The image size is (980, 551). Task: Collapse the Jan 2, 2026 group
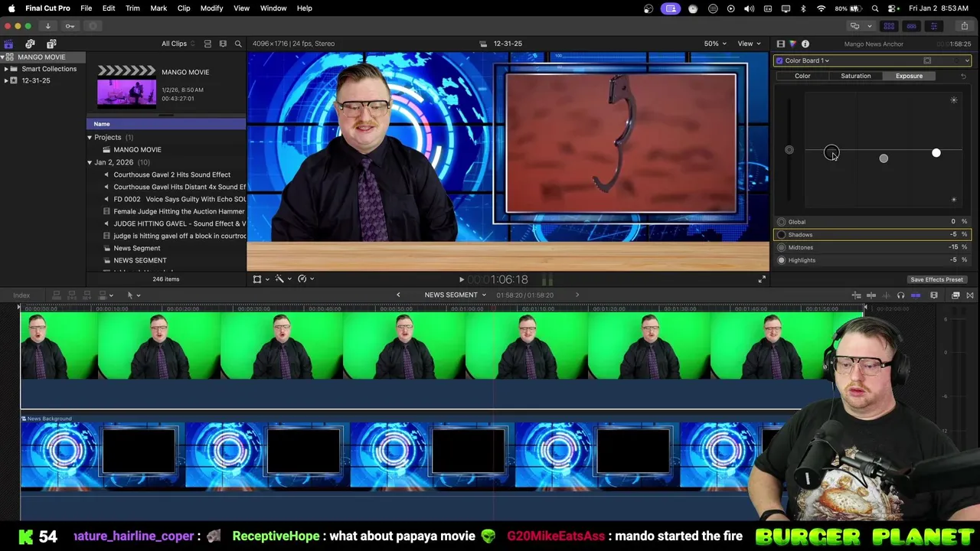coord(90,162)
